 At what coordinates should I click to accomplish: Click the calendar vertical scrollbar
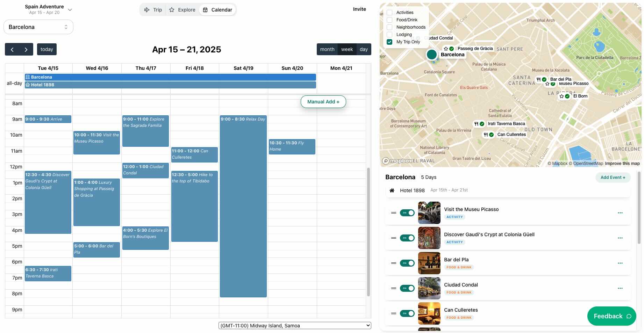pos(368,231)
